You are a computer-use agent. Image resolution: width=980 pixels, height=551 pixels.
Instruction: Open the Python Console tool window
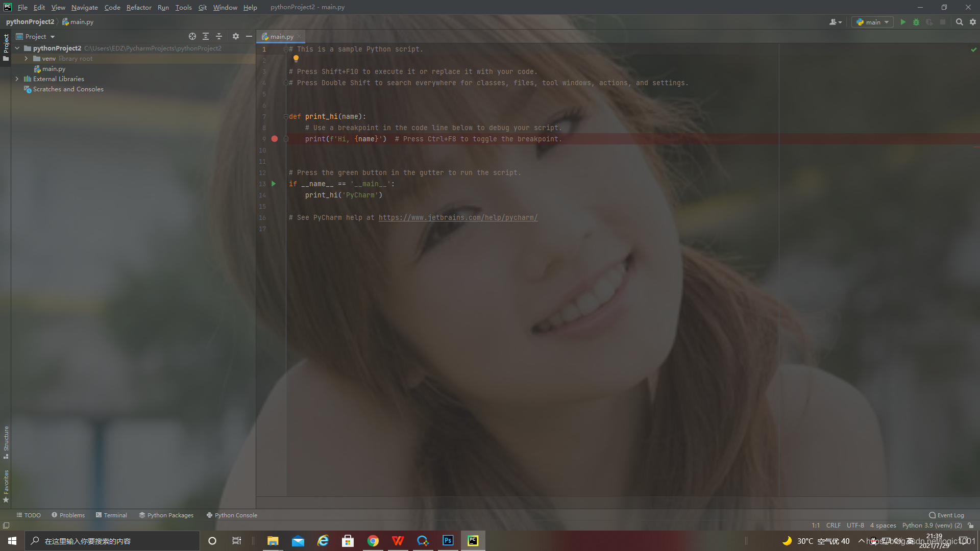(x=232, y=515)
